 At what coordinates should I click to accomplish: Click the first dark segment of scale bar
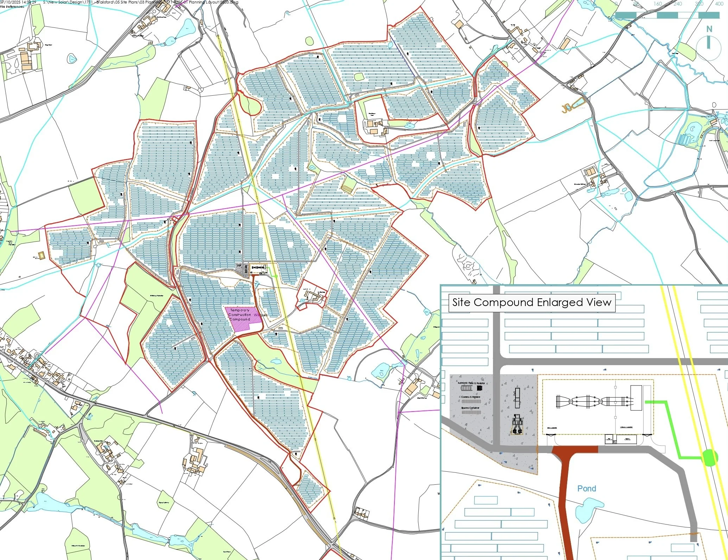tap(626, 15)
